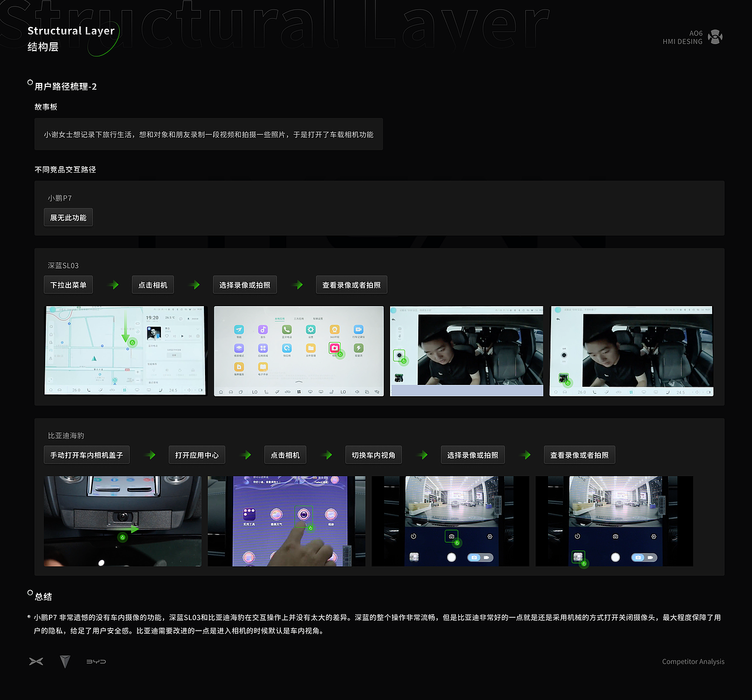The width and height of the screenshot is (752, 700).
Task: Switch to the 三方应用 tab
Action: click(x=298, y=319)
